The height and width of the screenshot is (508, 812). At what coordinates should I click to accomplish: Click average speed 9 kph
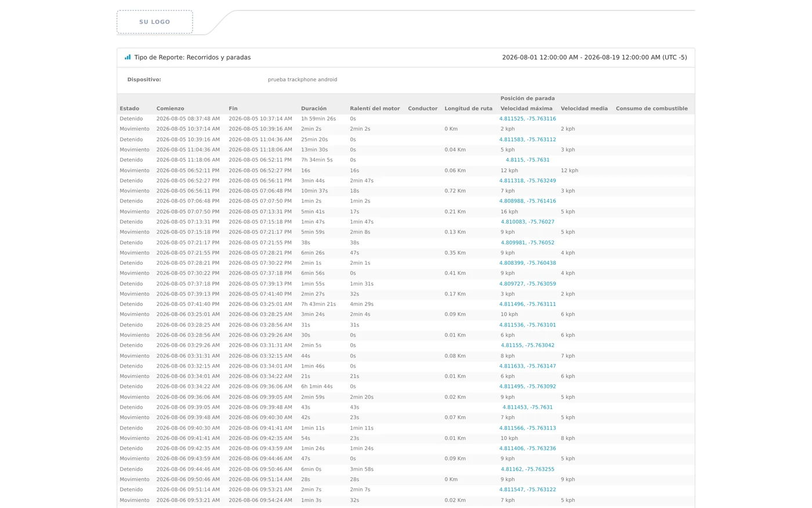(x=568, y=480)
